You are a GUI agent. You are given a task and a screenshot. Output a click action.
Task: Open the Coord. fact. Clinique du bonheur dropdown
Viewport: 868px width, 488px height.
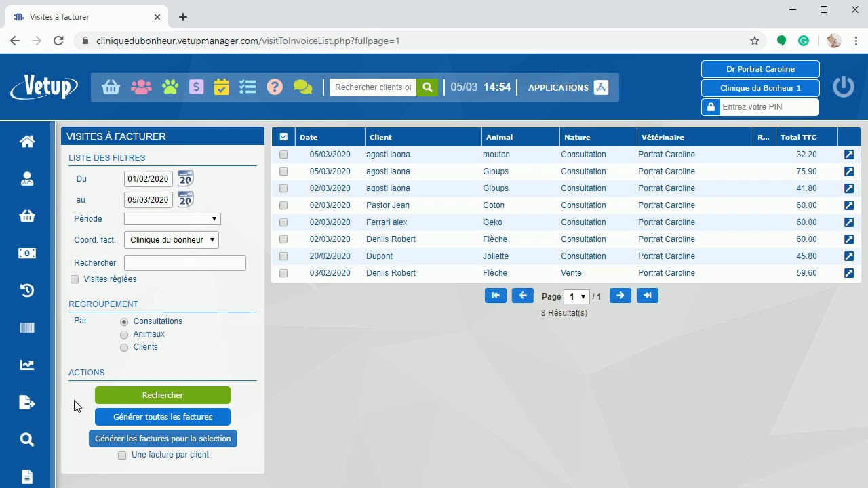click(x=172, y=240)
